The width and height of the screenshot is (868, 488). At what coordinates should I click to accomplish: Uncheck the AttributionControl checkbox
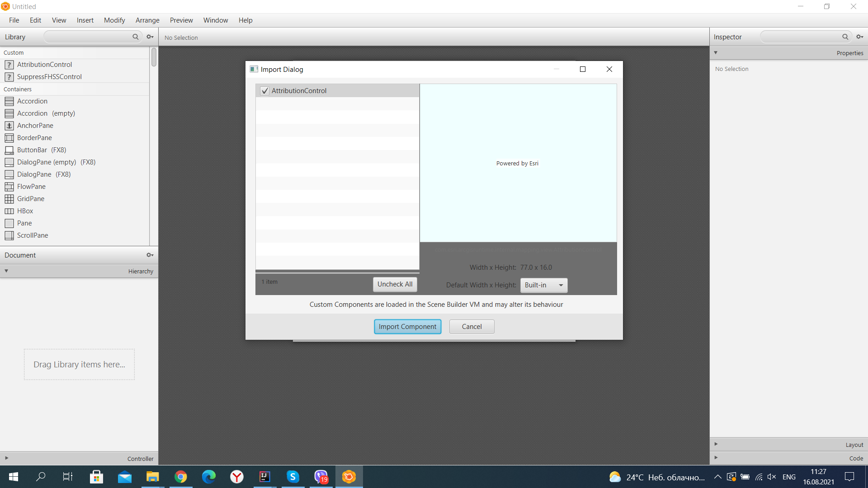click(x=265, y=91)
